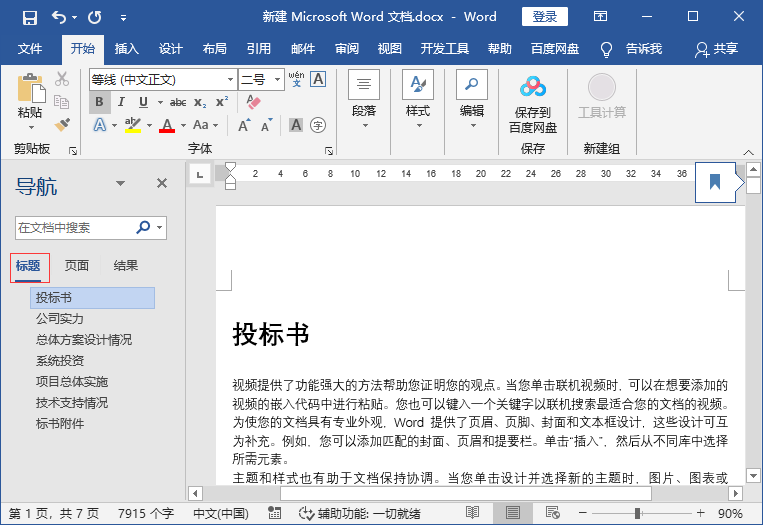Viewport: 763px width, 525px height.
Task: Open the change case Aa menu
Action: (x=205, y=125)
